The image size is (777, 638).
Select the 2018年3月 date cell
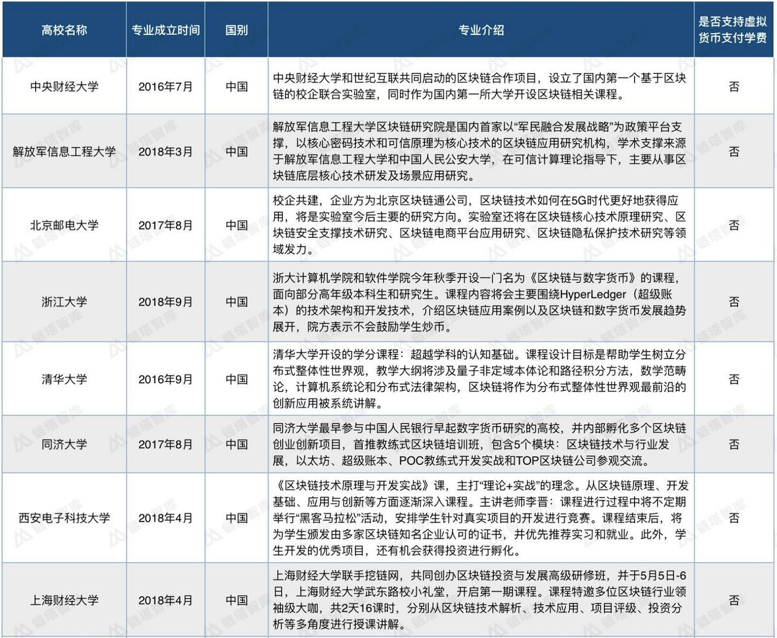[x=166, y=151]
